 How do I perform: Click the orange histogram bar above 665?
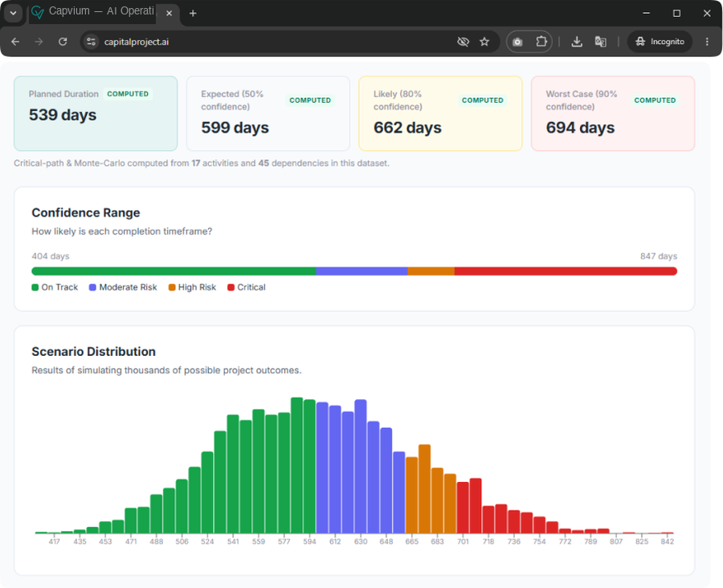tap(412, 496)
